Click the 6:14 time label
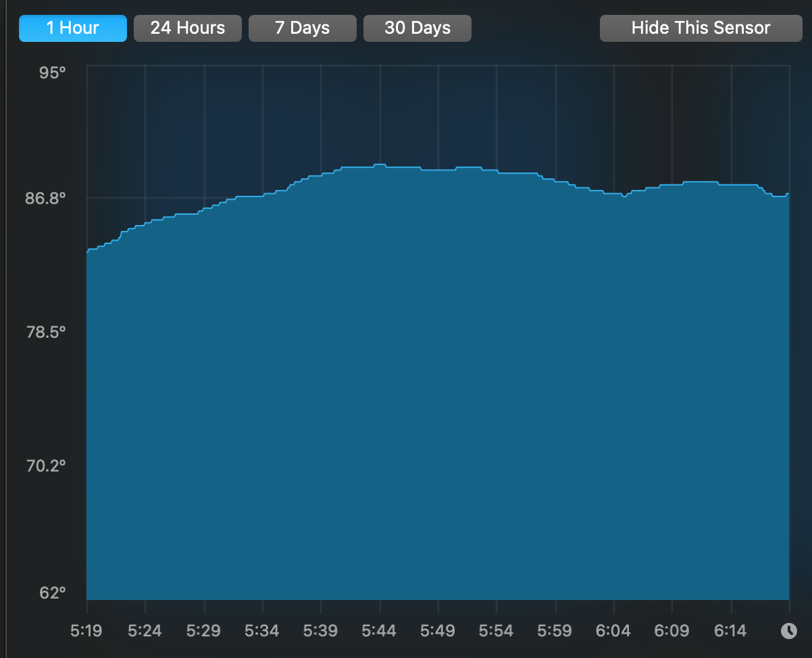The width and height of the screenshot is (812, 658). click(x=730, y=631)
